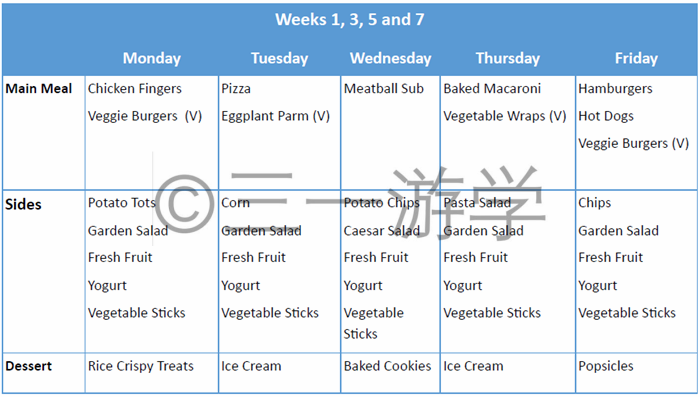Select the Thursday column header
This screenshot has width=700, height=397.
508,58
